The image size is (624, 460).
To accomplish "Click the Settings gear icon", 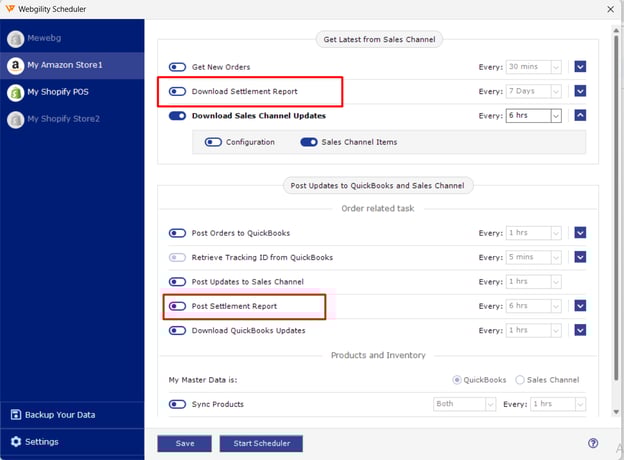I will point(16,442).
